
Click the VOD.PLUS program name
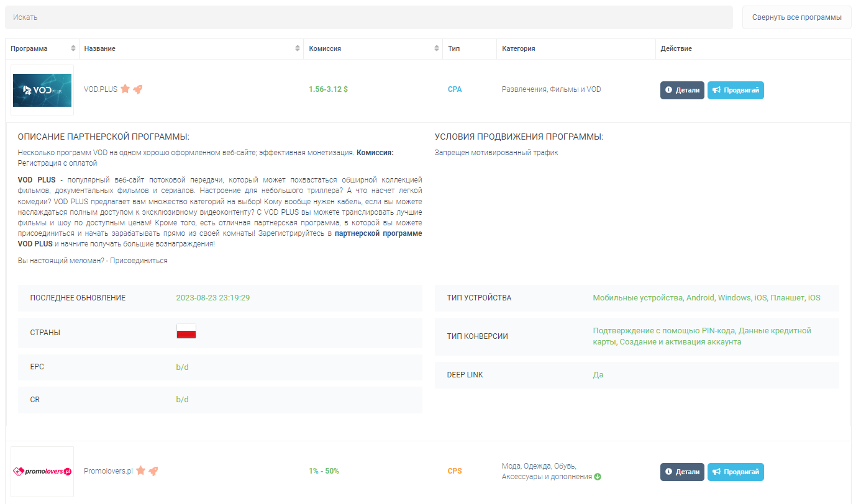coord(101,89)
